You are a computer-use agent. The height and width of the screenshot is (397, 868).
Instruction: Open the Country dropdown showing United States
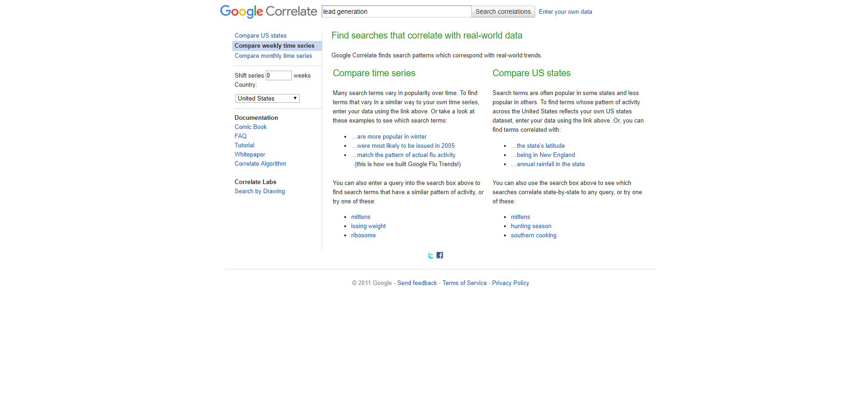click(268, 98)
